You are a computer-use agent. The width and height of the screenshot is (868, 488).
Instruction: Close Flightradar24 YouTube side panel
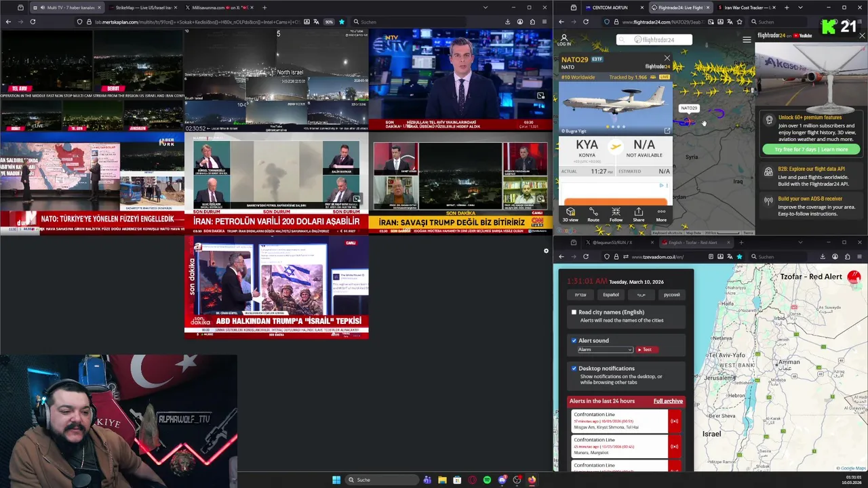pos(862,35)
